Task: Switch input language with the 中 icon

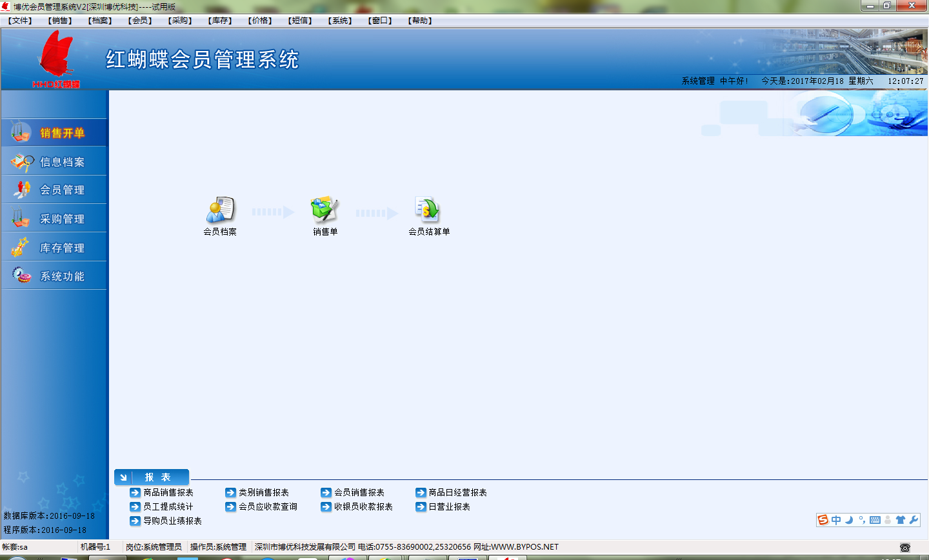Action: 836,520
